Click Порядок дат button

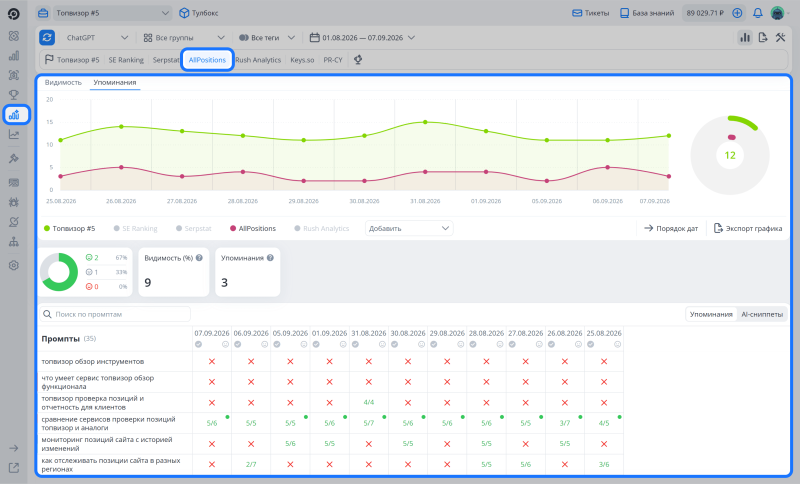click(671, 228)
